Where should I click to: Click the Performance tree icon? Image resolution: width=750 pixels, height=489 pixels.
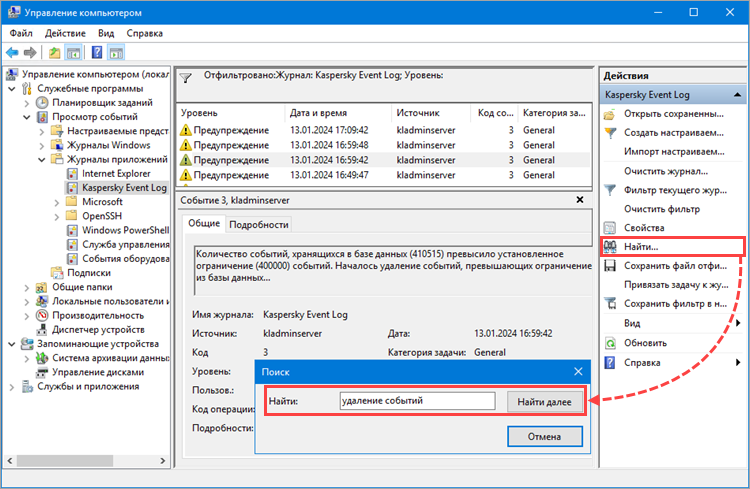click(43, 315)
